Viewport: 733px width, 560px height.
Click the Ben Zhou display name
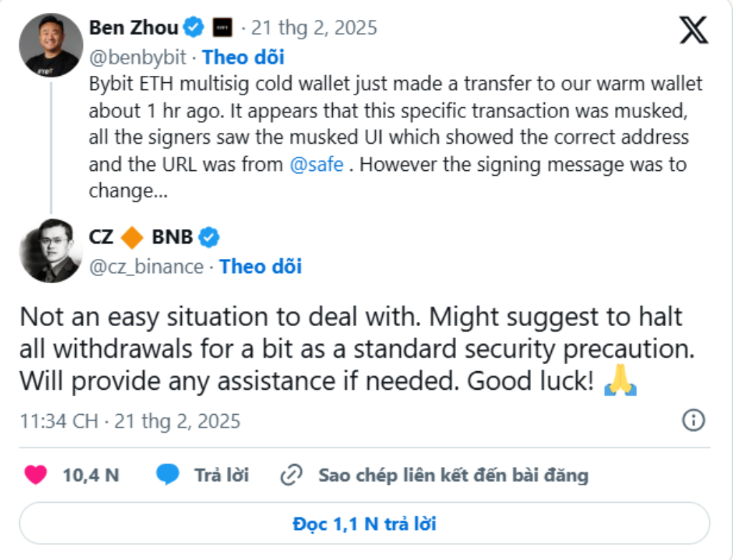click(x=132, y=28)
